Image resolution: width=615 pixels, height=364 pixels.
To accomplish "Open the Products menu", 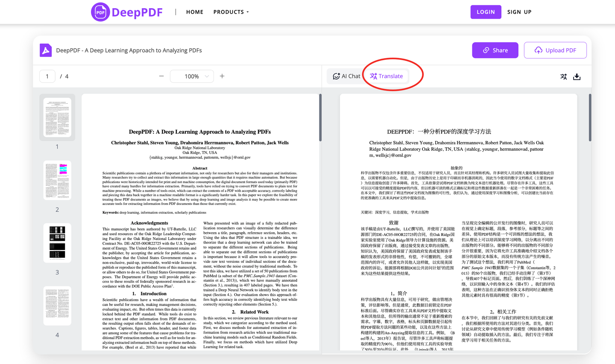I will (231, 12).
